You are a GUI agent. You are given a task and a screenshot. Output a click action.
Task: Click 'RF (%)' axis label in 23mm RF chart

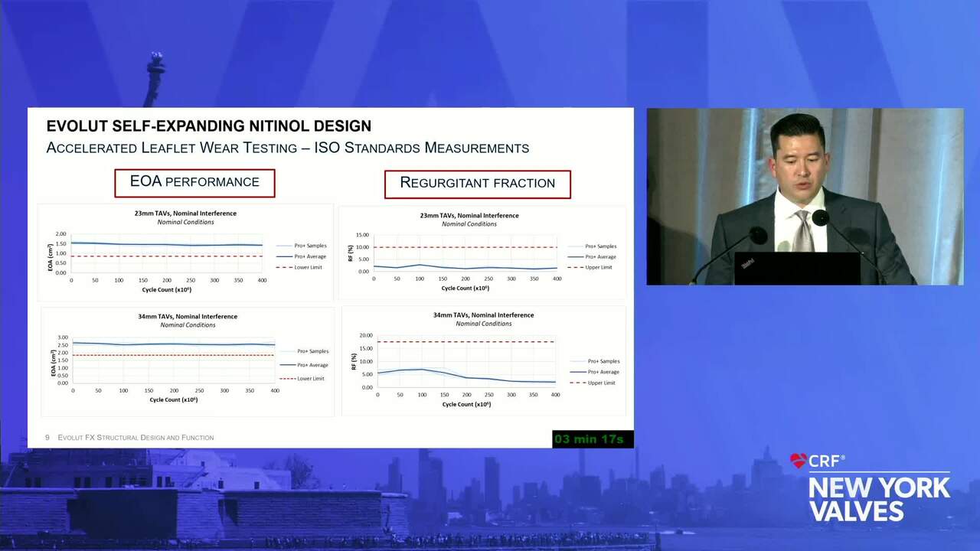pos(351,253)
